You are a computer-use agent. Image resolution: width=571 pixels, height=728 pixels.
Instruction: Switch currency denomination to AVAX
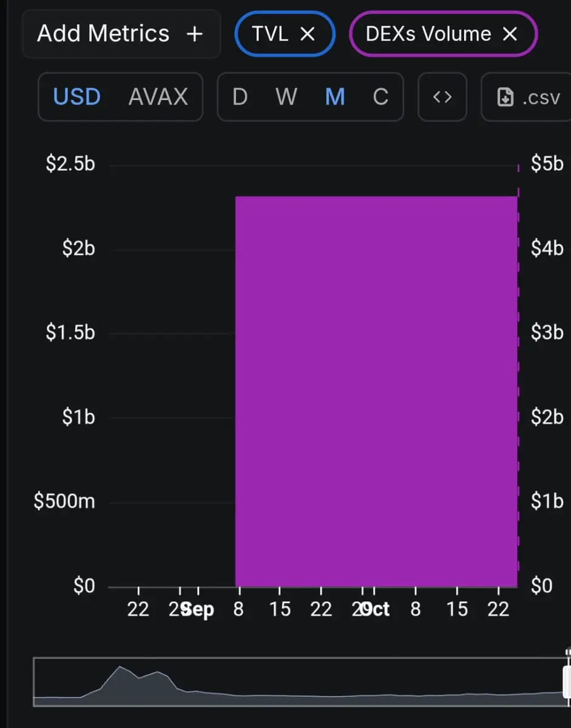point(158,97)
